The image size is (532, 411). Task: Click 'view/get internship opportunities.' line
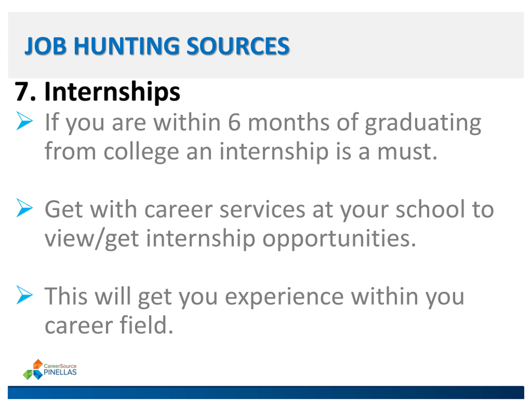pyautogui.click(x=230, y=238)
